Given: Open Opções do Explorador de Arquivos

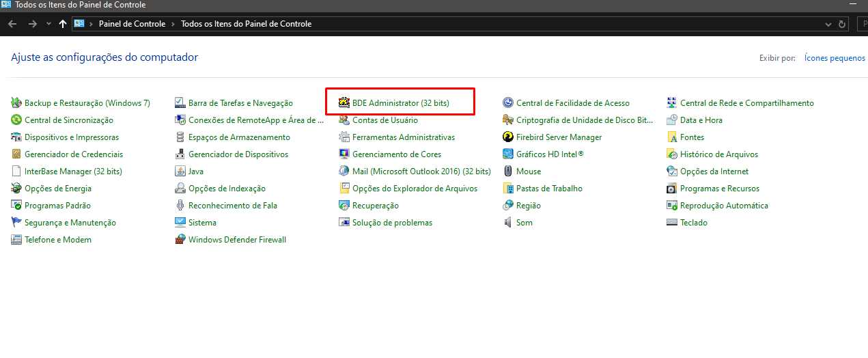Looking at the screenshot, I should click(415, 189).
